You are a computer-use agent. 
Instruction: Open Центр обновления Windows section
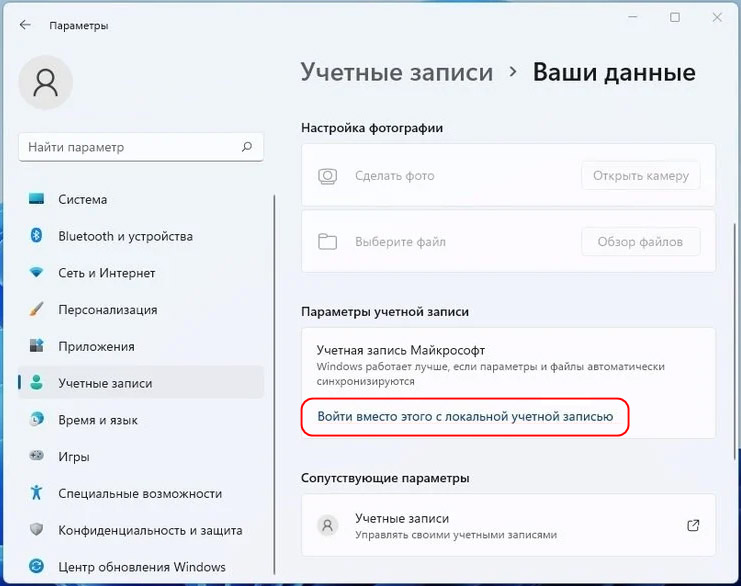click(x=141, y=567)
